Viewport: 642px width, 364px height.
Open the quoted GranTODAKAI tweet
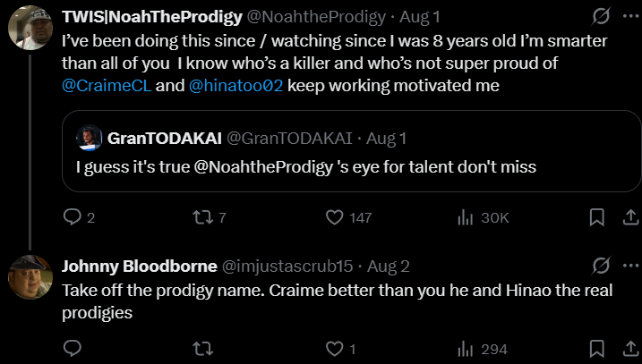(x=352, y=151)
